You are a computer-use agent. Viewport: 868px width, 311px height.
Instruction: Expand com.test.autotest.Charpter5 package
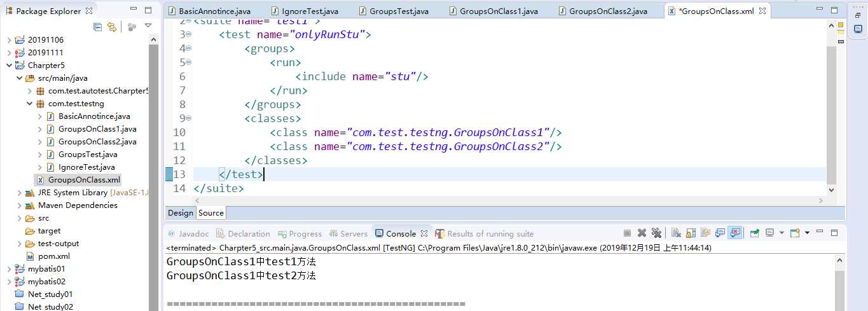[29, 90]
